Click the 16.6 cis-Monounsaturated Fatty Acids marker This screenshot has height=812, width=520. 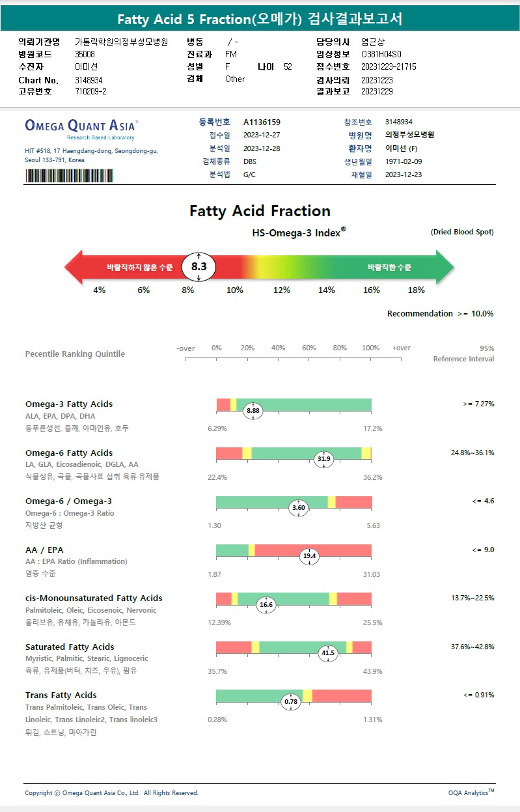click(266, 604)
